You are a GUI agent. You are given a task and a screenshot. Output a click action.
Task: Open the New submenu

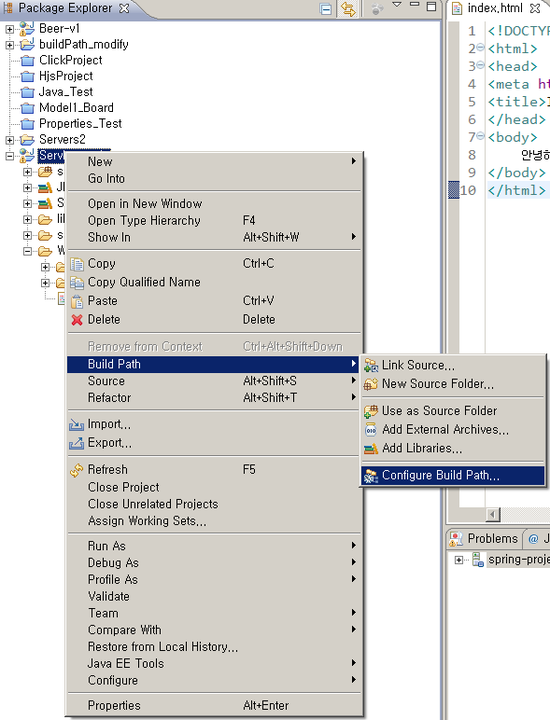tap(213, 162)
